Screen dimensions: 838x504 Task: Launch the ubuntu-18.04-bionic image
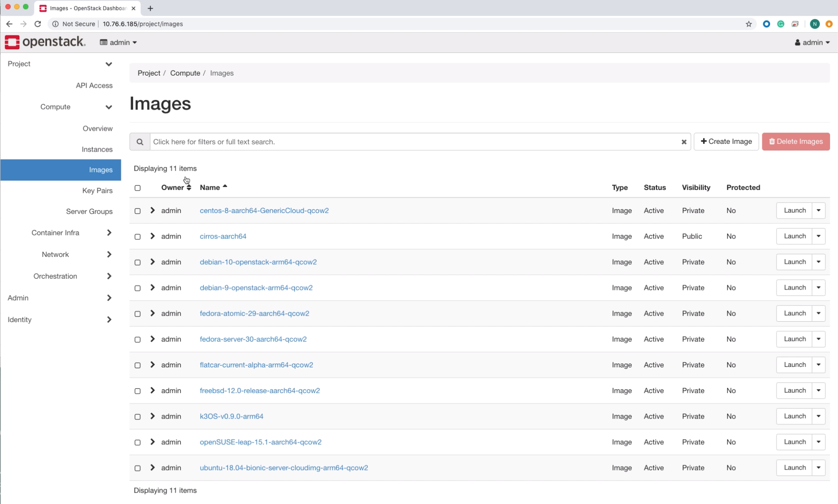795,468
